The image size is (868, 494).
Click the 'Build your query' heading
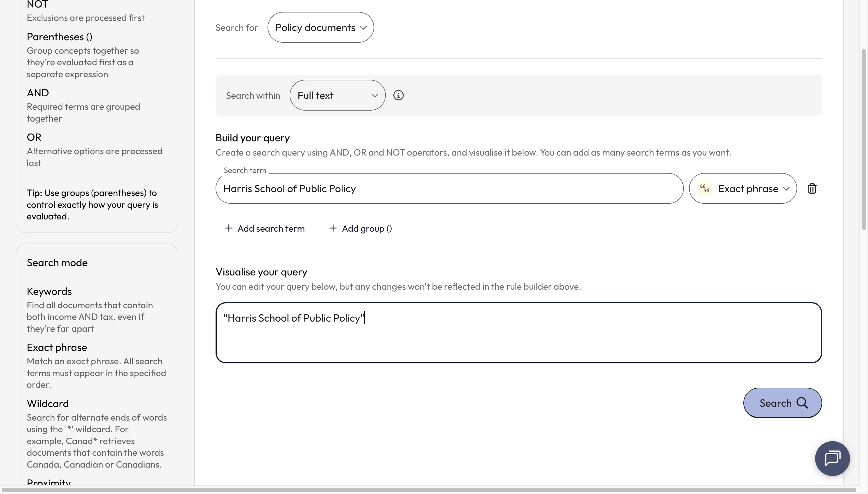tap(252, 138)
